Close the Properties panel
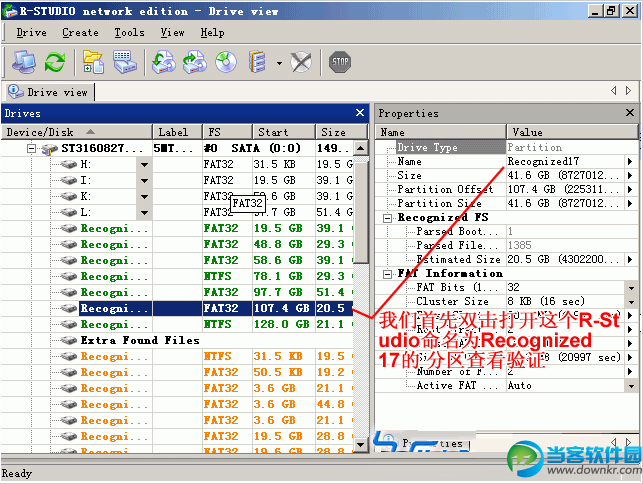Image resolution: width=643 pixels, height=484 pixels. click(630, 112)
